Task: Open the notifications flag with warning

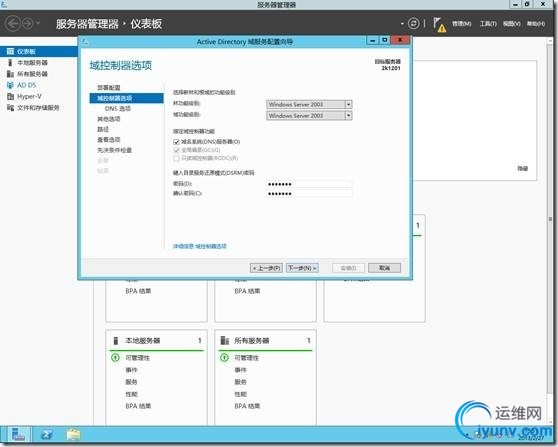Action: [439, 25]
